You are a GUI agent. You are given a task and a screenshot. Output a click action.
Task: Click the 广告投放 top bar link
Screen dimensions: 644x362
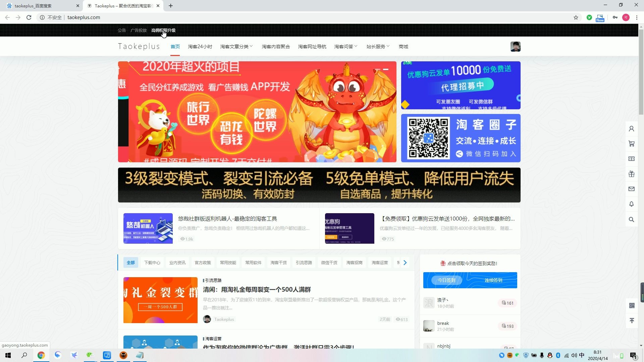139,31
